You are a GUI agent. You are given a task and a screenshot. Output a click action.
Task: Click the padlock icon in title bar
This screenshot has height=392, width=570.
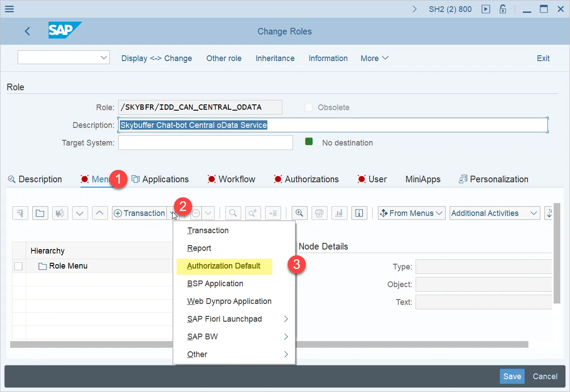503,9
